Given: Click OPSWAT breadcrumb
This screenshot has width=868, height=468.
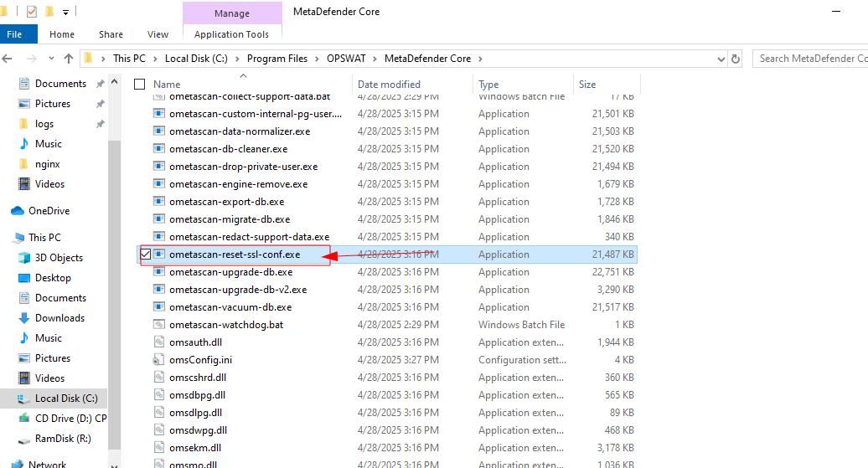Looking at the screenshot, I should click(x=346, y=59).
